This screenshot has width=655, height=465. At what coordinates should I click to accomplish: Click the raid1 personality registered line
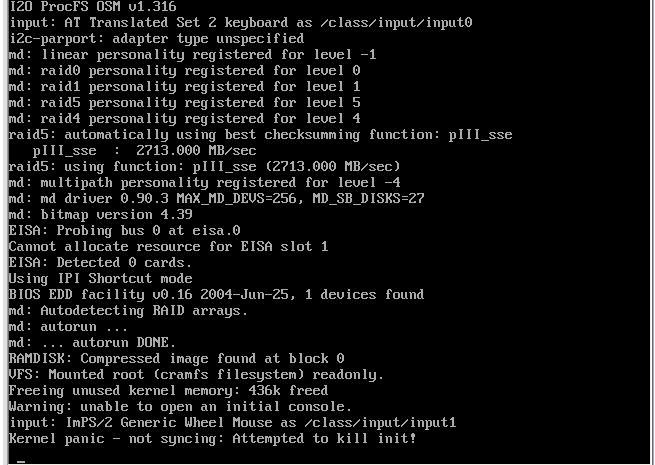pyautogui.click(x=184, y=86)
